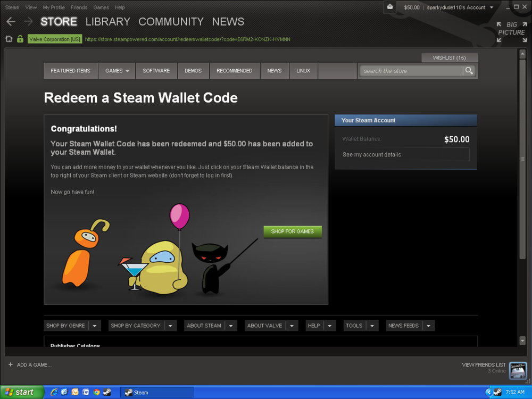Launch Google Chrome from quick launch
532x399 pixels.
tap(97, 392)
